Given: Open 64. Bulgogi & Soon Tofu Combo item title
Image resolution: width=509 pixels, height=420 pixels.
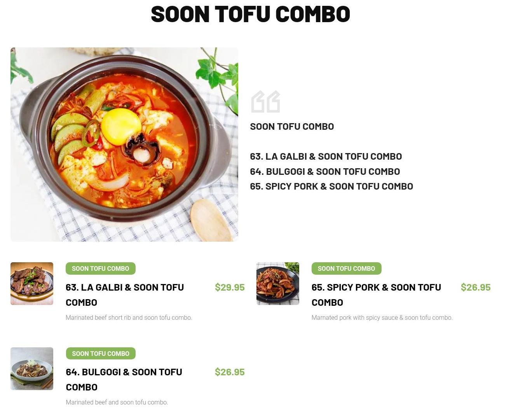Looking at the screenshot, I should click(x=124, y=380).
